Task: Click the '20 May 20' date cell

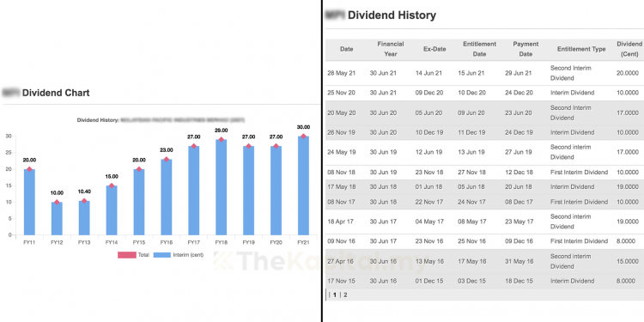Action: tap(341, 113)
